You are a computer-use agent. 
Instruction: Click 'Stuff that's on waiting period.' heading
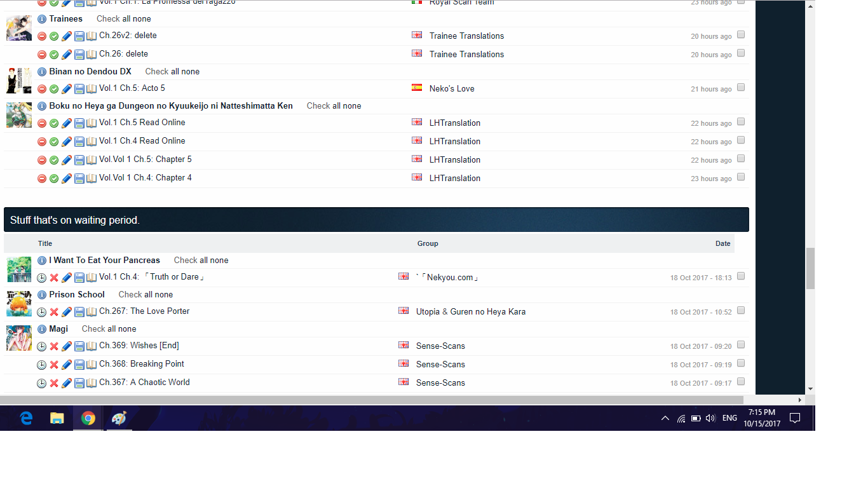pos(75,220)
